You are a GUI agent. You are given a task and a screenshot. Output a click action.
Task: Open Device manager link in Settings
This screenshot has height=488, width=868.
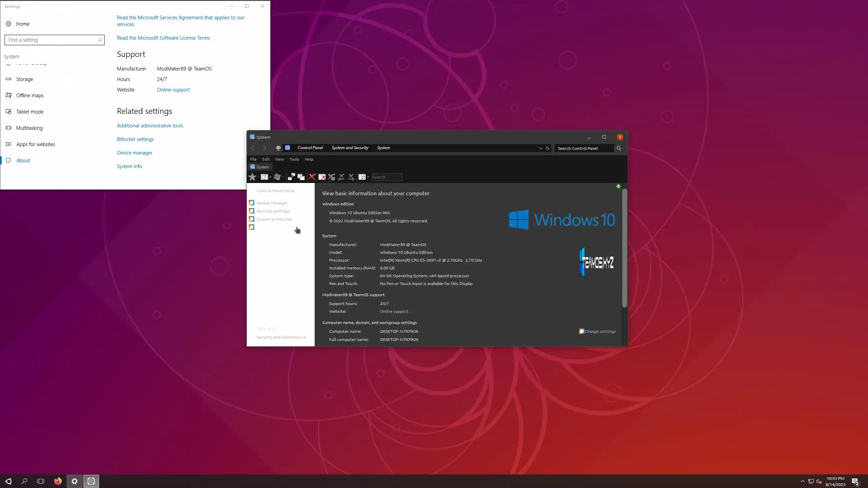[135, 153]
